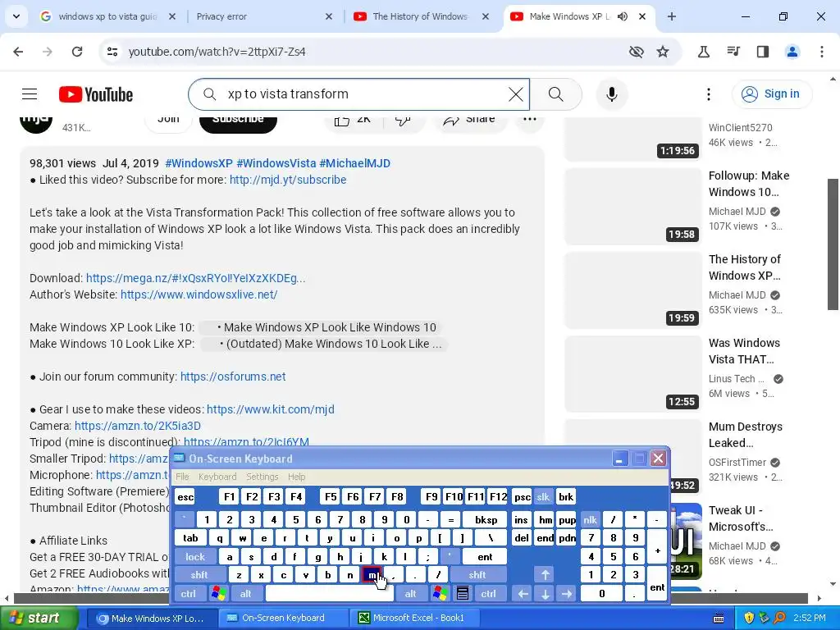Open a new Chrome tab
Image resolution: width=840 pixels, height=630 pixels.
pos(671,16)
